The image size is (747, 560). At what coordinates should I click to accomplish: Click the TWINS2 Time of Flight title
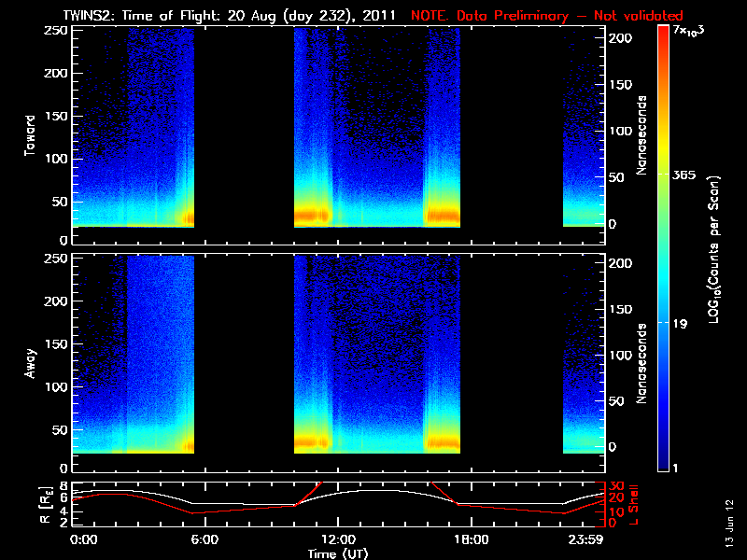point(229,15)
